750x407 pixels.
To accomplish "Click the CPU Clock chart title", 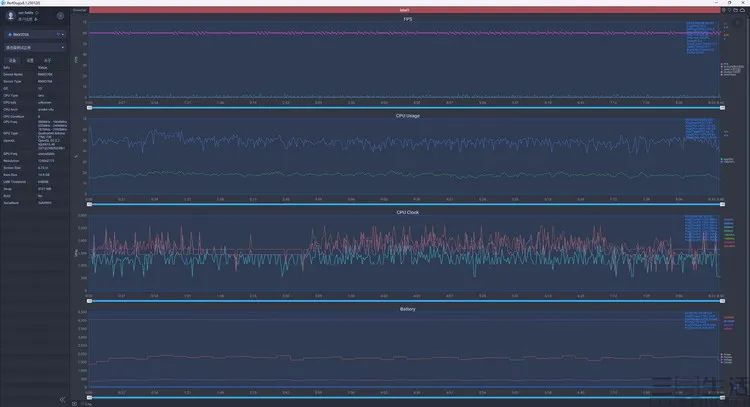I will tap(408, 212).
